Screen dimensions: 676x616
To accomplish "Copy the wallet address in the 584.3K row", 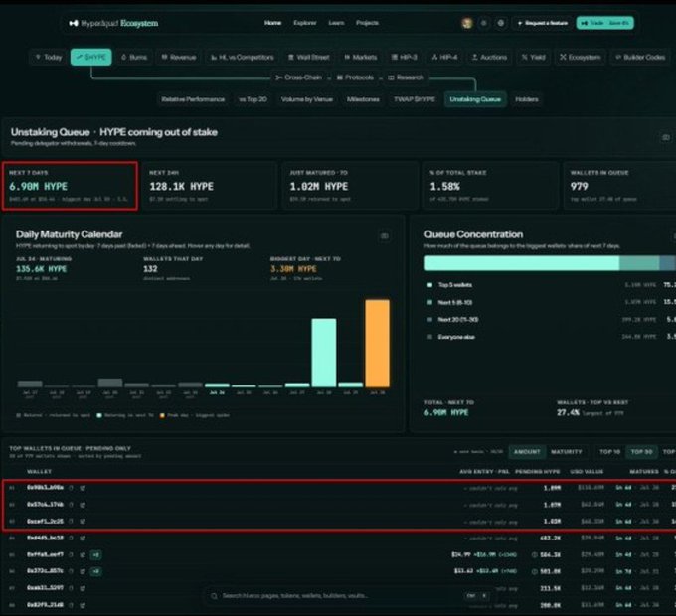I will pyautogui.click(x=71, y=554).
